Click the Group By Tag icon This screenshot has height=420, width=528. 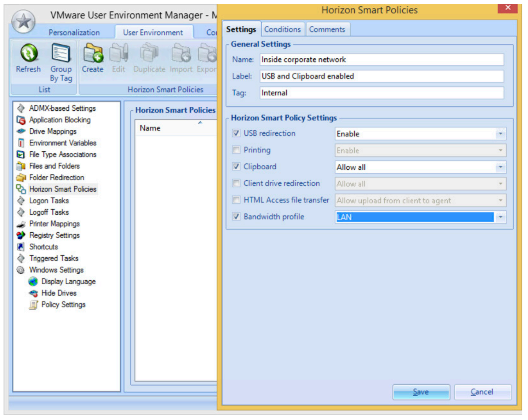point(61,53)
